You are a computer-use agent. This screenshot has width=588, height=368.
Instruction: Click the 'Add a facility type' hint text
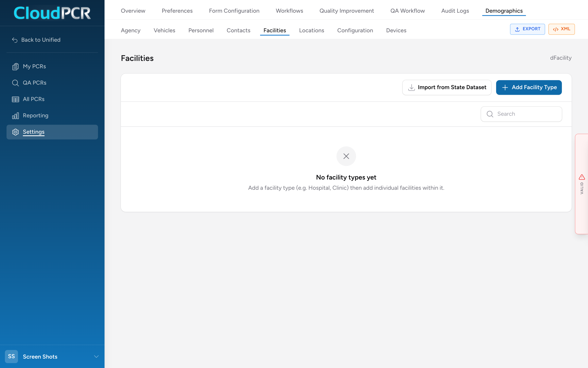coord(346,188)
